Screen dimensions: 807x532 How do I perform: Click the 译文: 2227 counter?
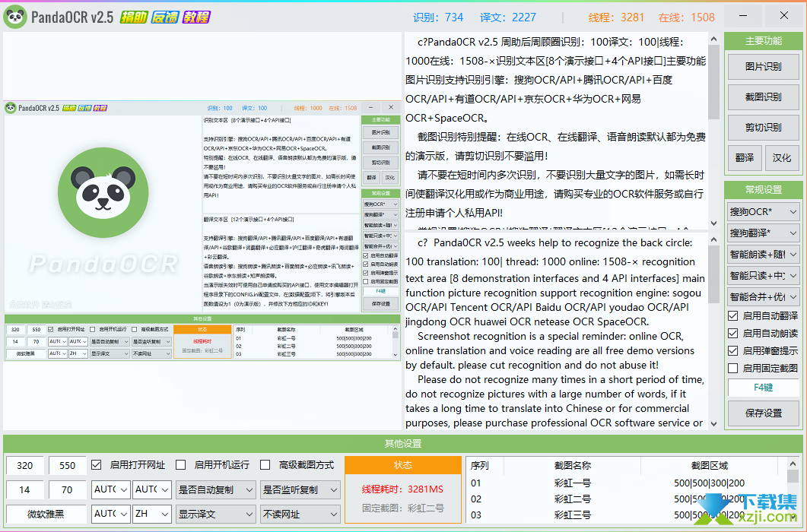508,17
